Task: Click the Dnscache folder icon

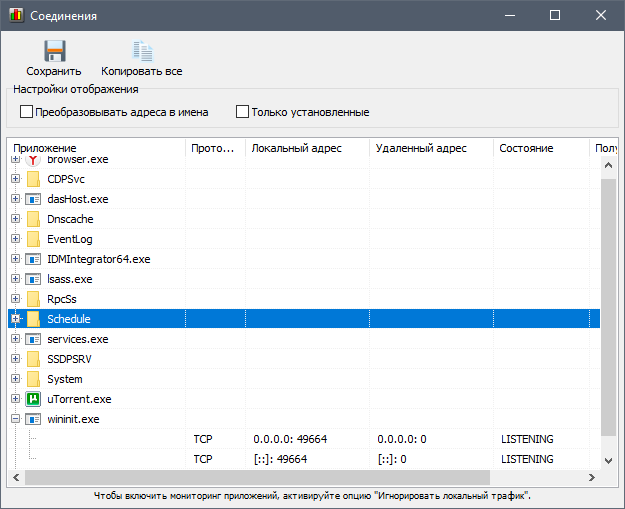Action: tap(33, 219)
